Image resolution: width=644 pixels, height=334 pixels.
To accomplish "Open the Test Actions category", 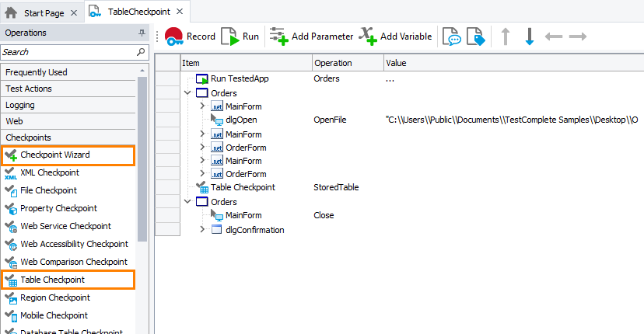I will [29, 89].
